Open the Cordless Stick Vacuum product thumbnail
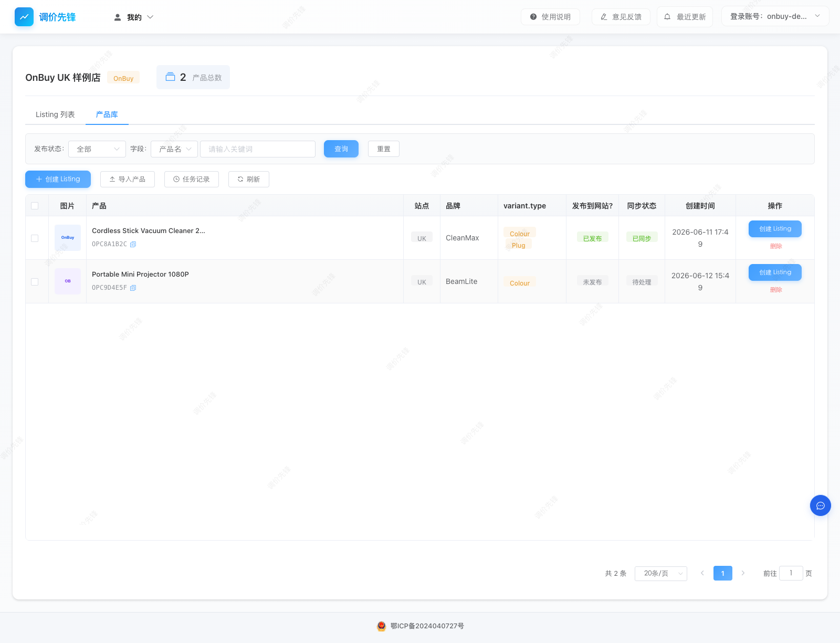 (68, 238)
